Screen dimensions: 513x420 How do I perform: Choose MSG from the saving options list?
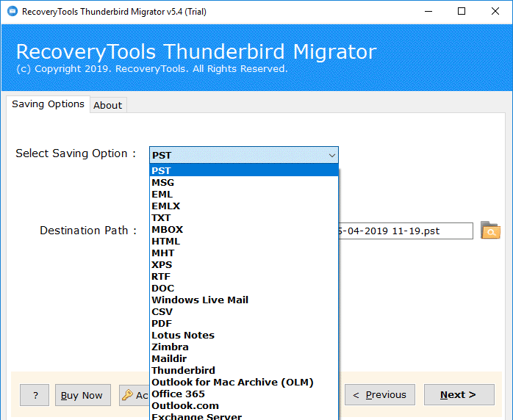[x=244, y=182]
